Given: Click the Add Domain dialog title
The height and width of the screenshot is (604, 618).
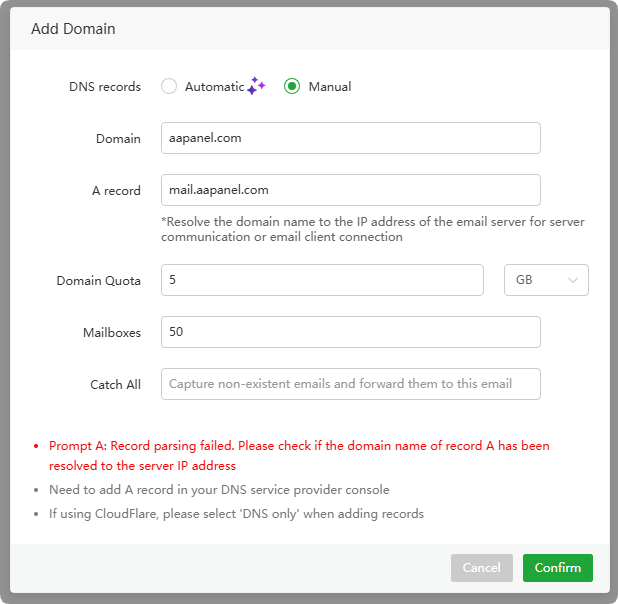Looking at the screenshot, I should point(73,29).
